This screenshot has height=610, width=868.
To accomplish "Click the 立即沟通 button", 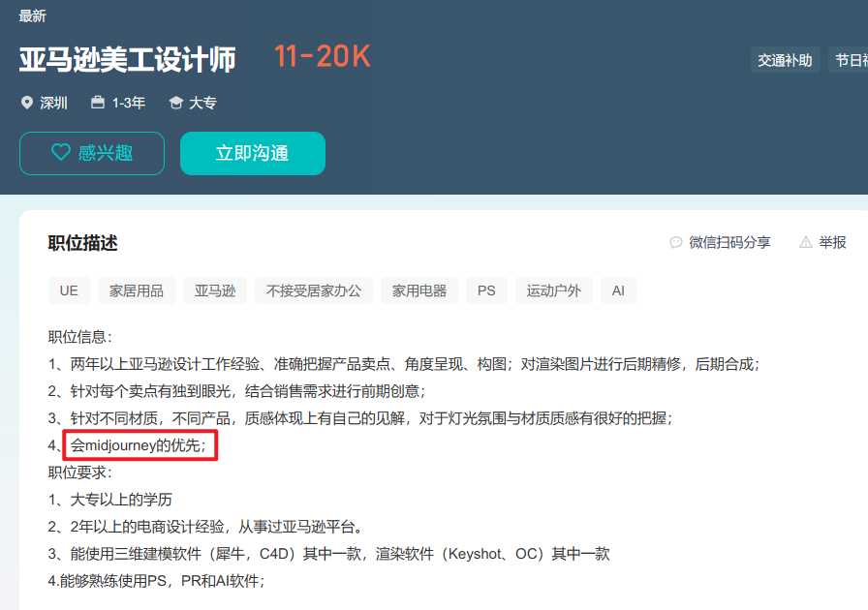I will point(253,153).
